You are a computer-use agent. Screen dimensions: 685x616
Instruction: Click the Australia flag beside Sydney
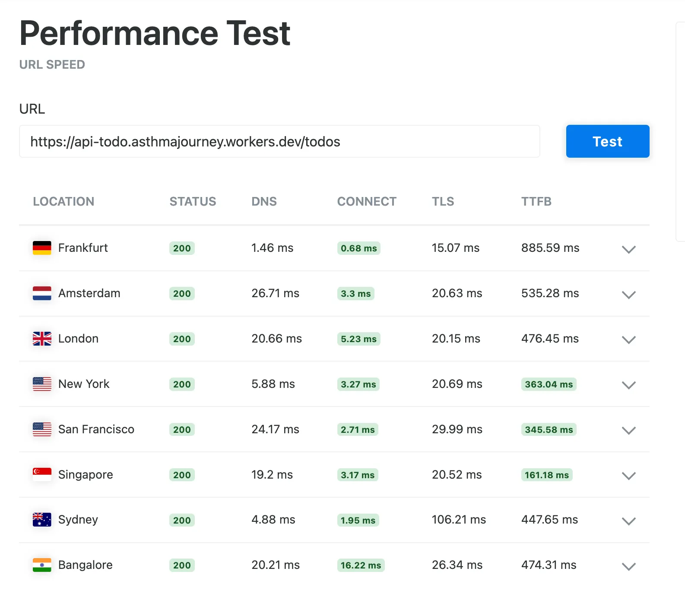coord(42,520)
